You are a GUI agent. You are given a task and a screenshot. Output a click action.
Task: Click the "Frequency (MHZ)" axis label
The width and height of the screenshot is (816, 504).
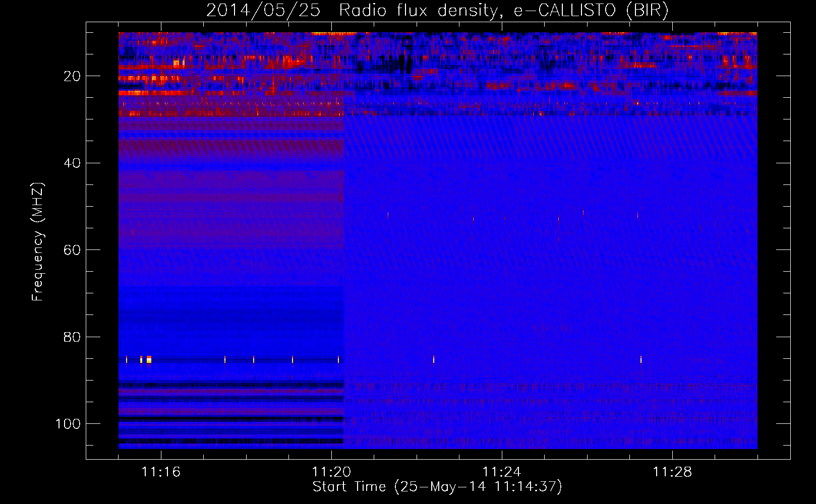[x=38, y=241]
